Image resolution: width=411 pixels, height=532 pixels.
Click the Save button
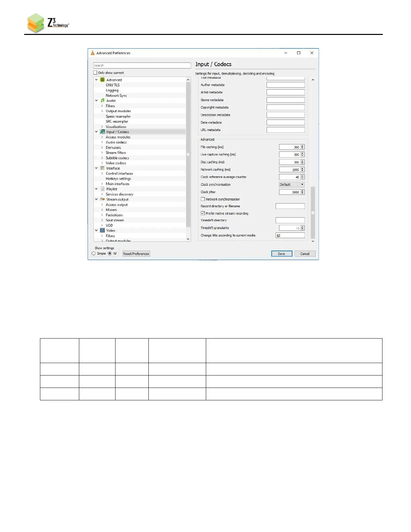(x=282, y=254)
